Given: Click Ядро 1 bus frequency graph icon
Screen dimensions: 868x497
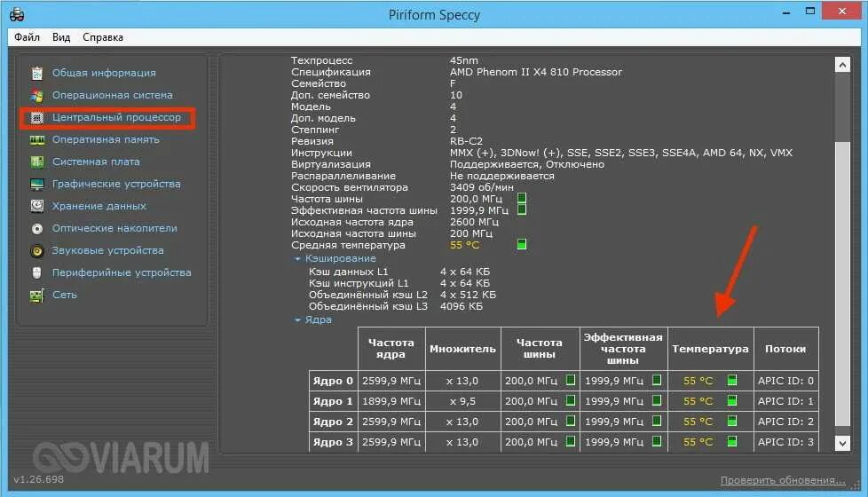Looking at the screenshot, I should (570, 400).
